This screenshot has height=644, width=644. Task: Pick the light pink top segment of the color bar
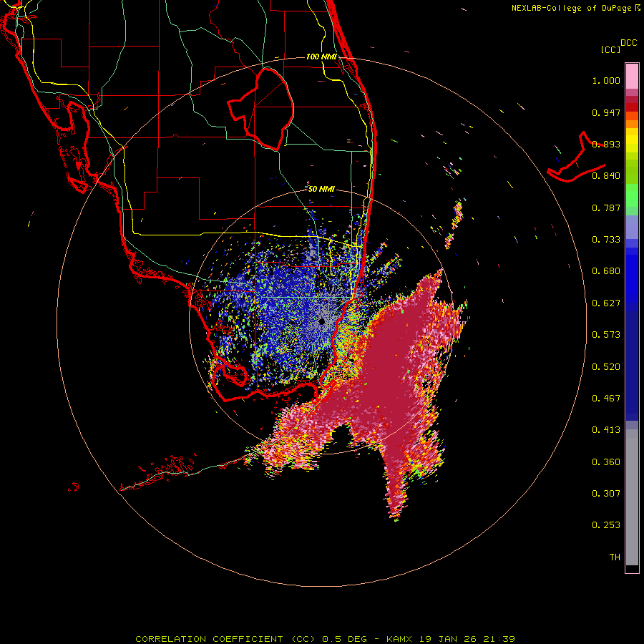(x=632, y=77)
